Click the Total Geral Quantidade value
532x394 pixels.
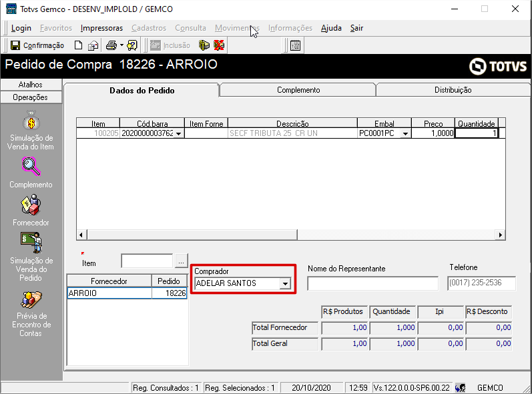coord(393,343)
